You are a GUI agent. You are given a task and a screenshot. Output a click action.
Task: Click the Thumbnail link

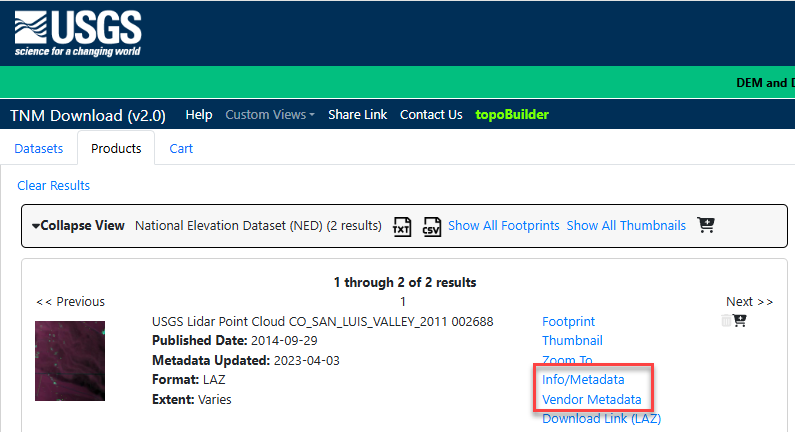pos(572,340)
